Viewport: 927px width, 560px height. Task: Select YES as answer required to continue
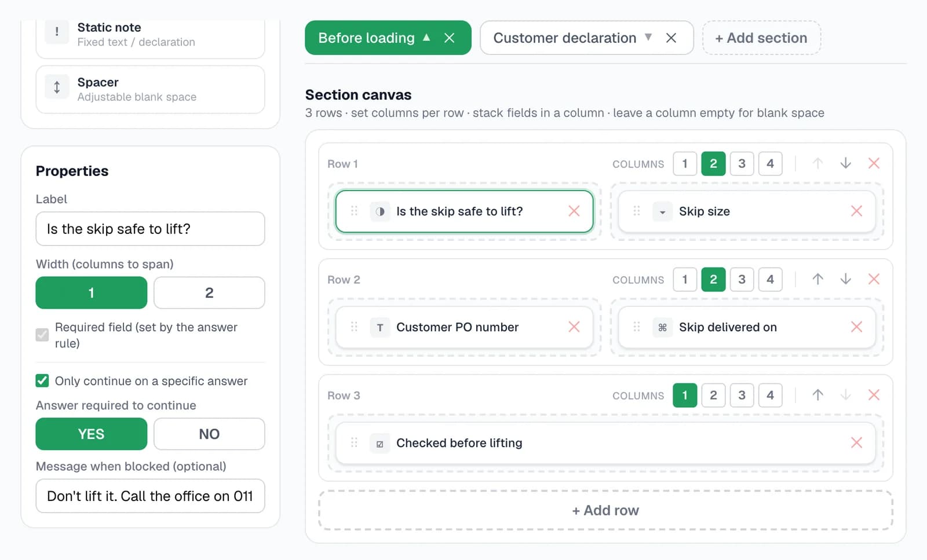click(92, 434)
